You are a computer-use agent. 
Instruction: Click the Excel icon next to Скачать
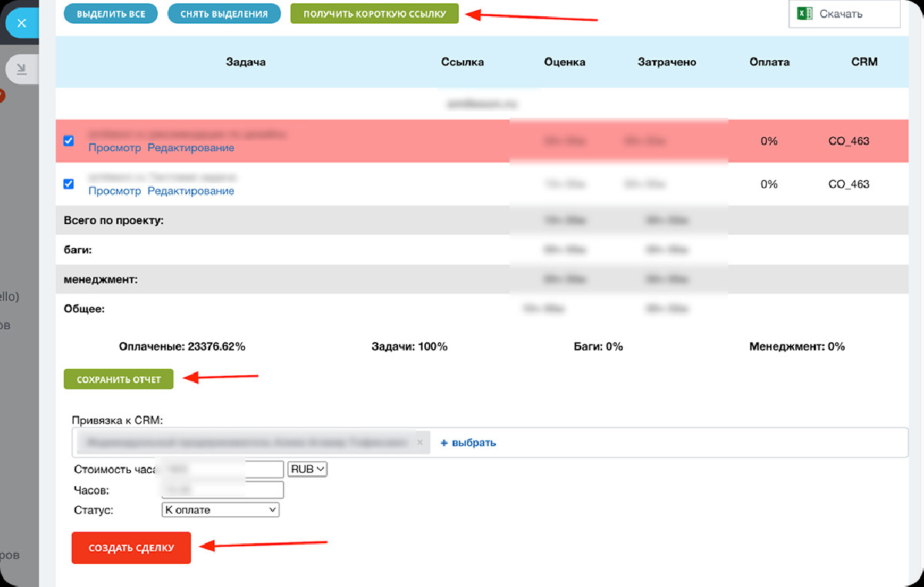805,14
